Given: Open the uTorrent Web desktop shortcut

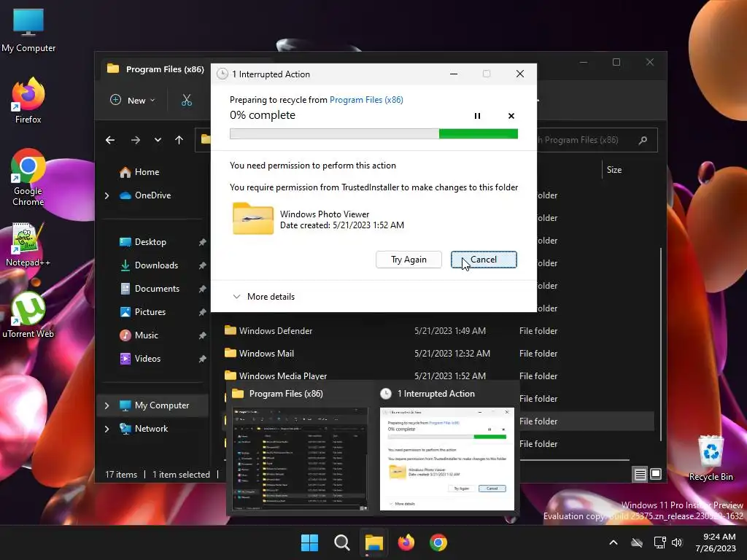Looking at the screenshot, I should pyautogui.click(x=28, y=315).
